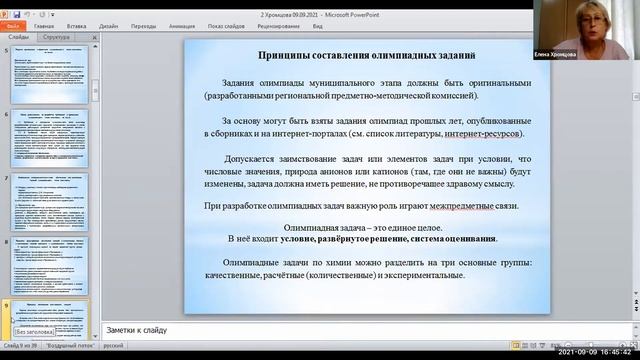Switch to the Анимация ribbon tab
Screen dimensions: 640x360
point(182,26)
